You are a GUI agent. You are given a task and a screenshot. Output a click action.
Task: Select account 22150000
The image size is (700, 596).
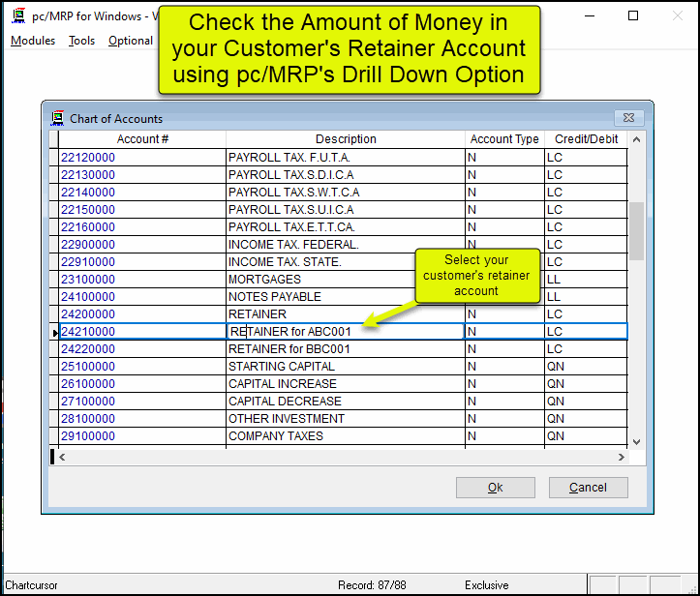142,210
